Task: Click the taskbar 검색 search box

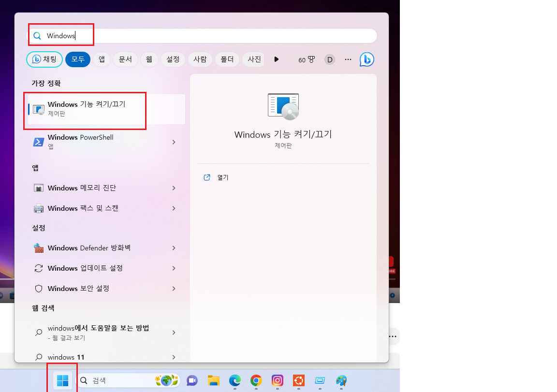Action: (x=128, y=380)
